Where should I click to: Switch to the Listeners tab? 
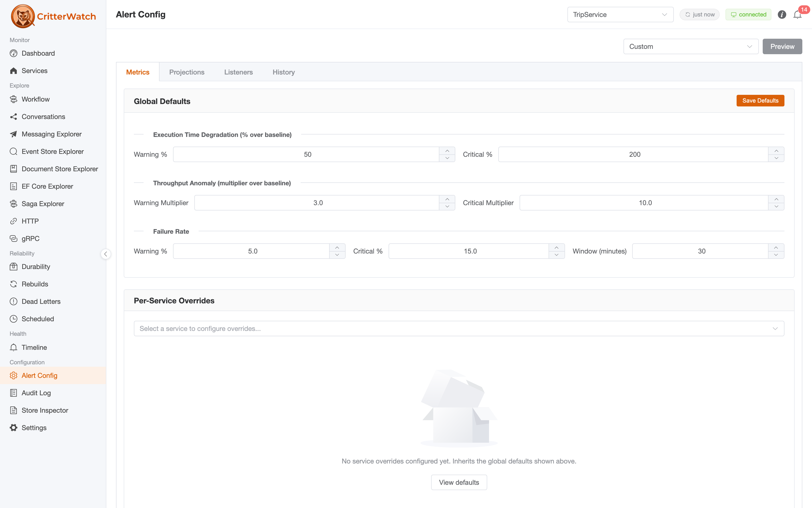(238, 72)
